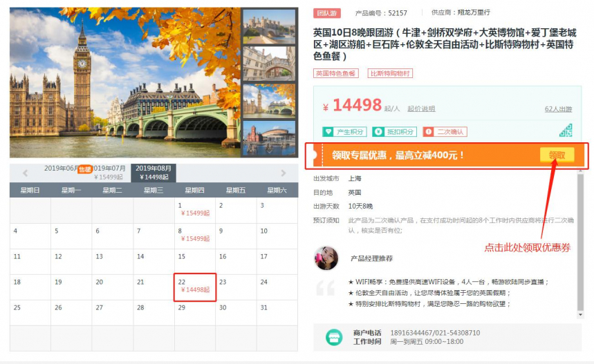Click the scrollbar down arrow

click(580, 314)
